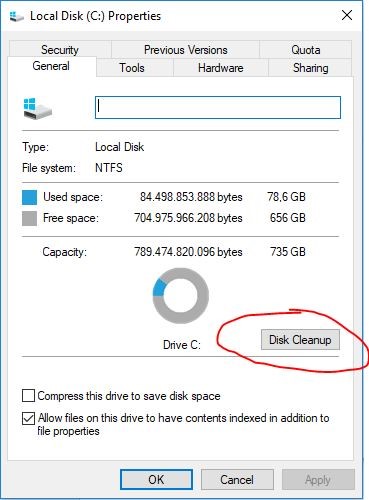
Task: Confirm with the OK button
Action: (x=156, y=480)
